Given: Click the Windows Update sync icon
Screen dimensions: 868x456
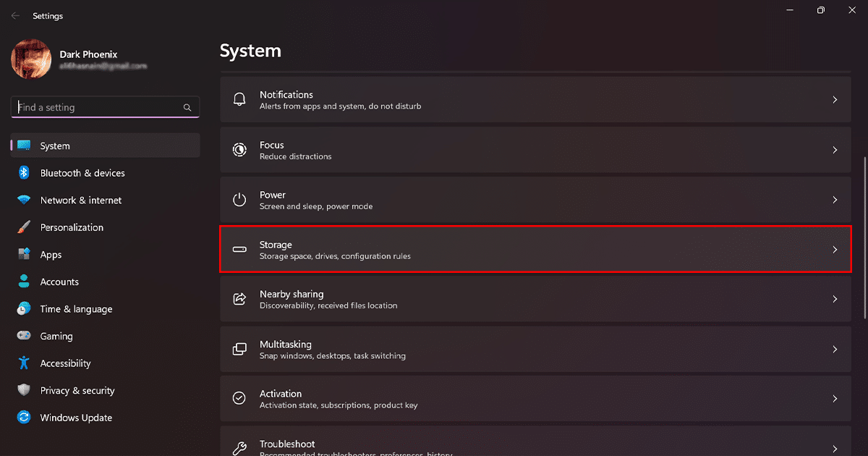Looking at the screenshot, I should pyautogui.click(x=24, y=418).
